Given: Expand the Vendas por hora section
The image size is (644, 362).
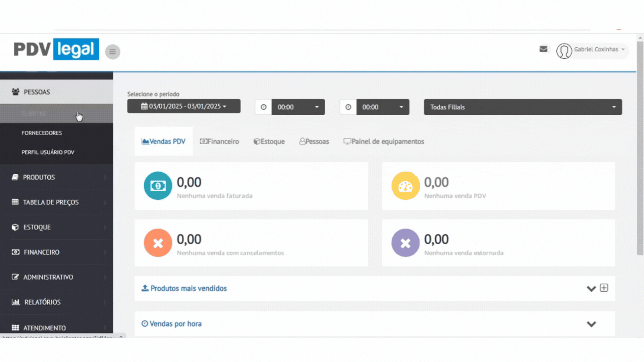Looking at the screenshot, I should click(591, 324).
